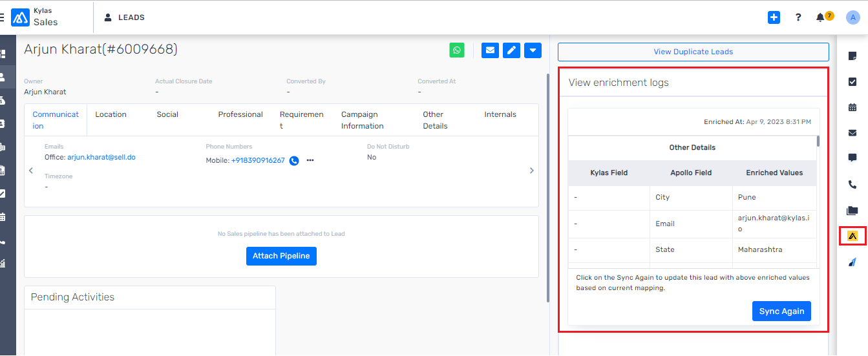Screen dimensions: 868x356
Task: Click the Attach Pipeline button
Action: pos(281,256)
